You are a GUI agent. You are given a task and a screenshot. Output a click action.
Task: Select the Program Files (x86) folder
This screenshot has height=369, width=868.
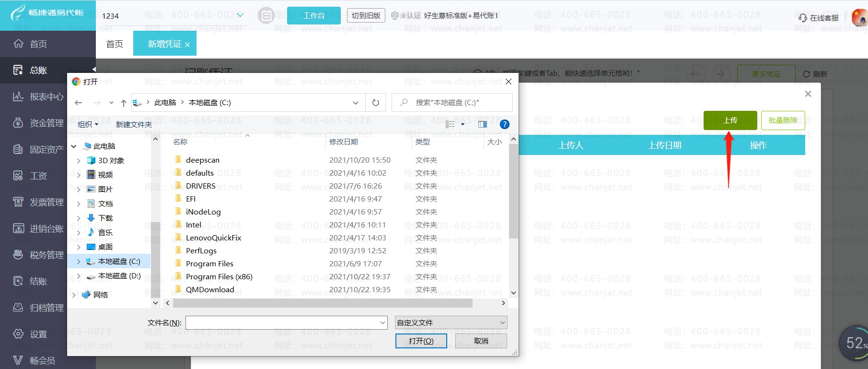pos(219,277)
